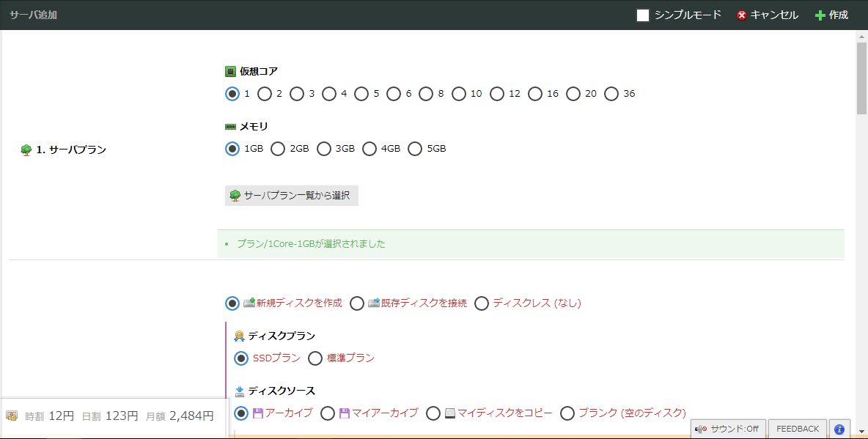The width and height of the screenshot is (868, 439).
Task: Click the new disk icon next to 新規ディスクを作成
Action: point(249,303)
